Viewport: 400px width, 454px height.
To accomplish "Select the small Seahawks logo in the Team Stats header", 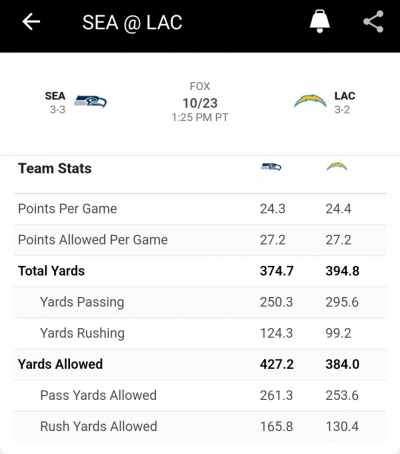I will click(x=271, y=167).
